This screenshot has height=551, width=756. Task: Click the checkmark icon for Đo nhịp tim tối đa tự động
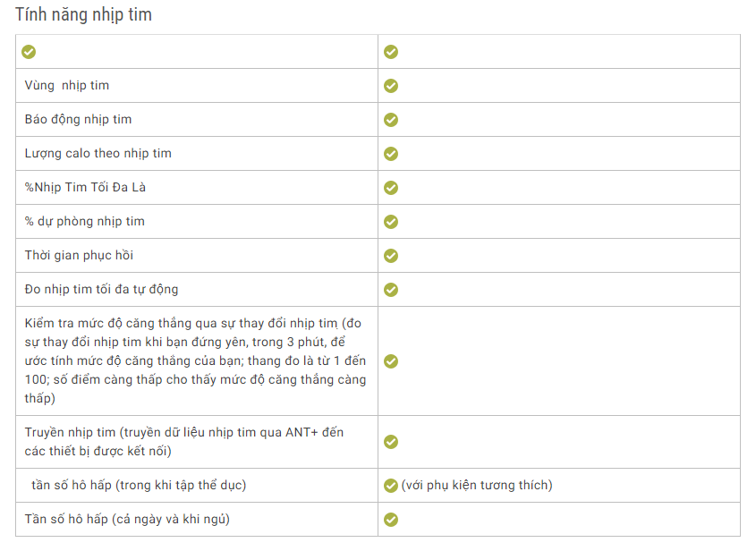pos(391,290)
